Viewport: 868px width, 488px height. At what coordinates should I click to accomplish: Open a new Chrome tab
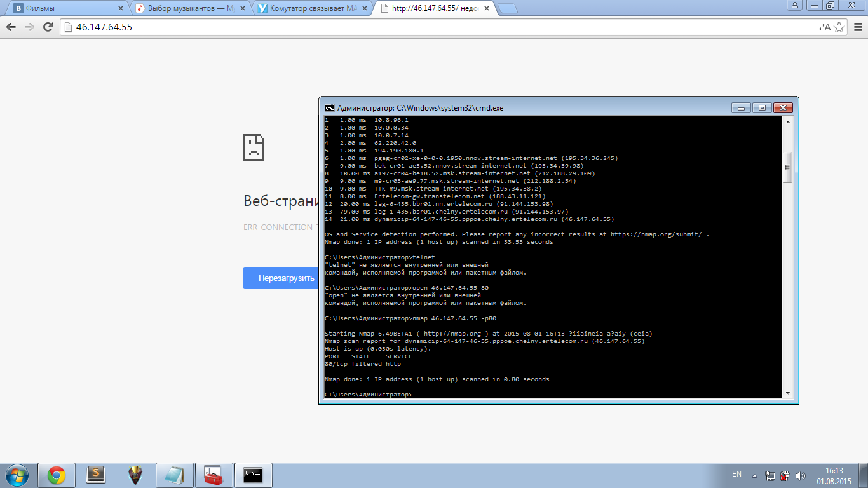click(507, 9)
